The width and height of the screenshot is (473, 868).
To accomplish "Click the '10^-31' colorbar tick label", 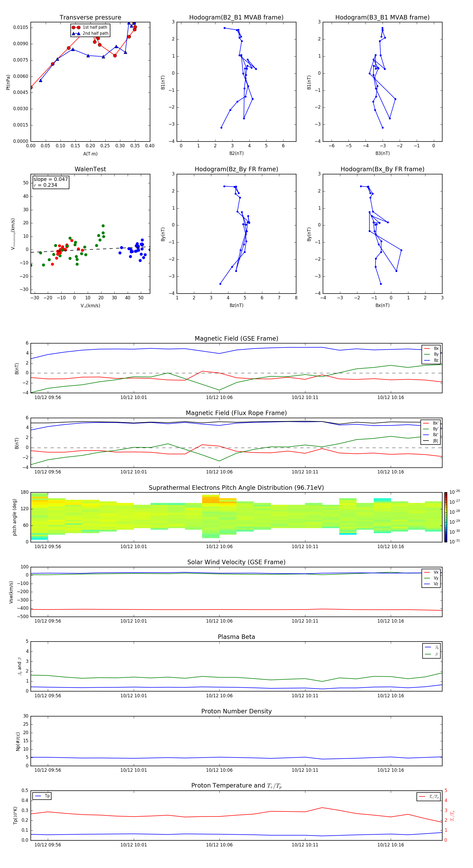I will [455, 542].
